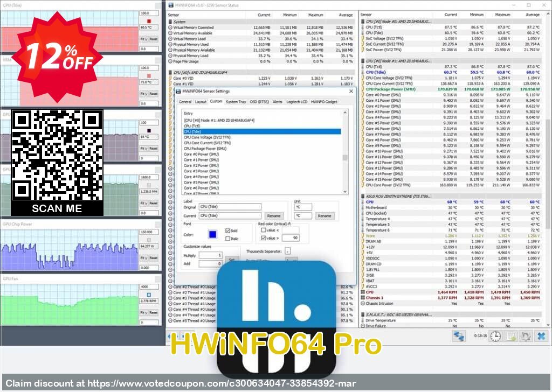Switch to the Alerts tab

point(278,102)
